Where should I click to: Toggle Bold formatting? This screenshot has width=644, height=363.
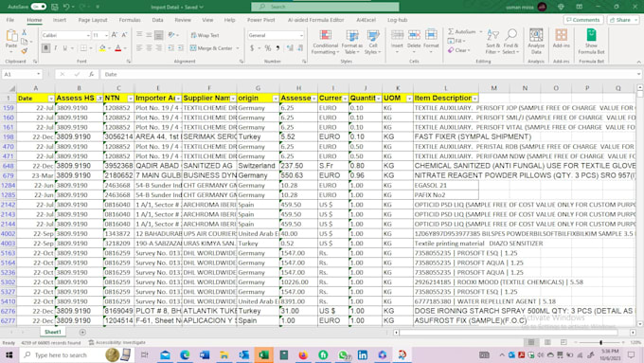coord(45,48)
